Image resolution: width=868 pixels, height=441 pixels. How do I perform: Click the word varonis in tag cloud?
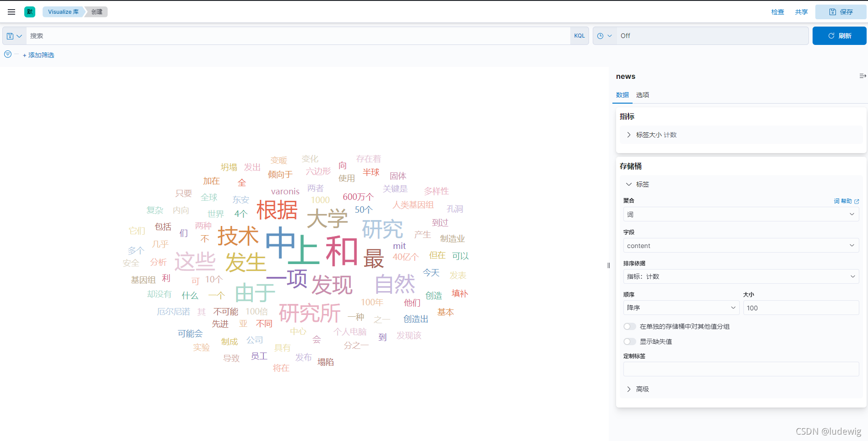tap(285, 192)
